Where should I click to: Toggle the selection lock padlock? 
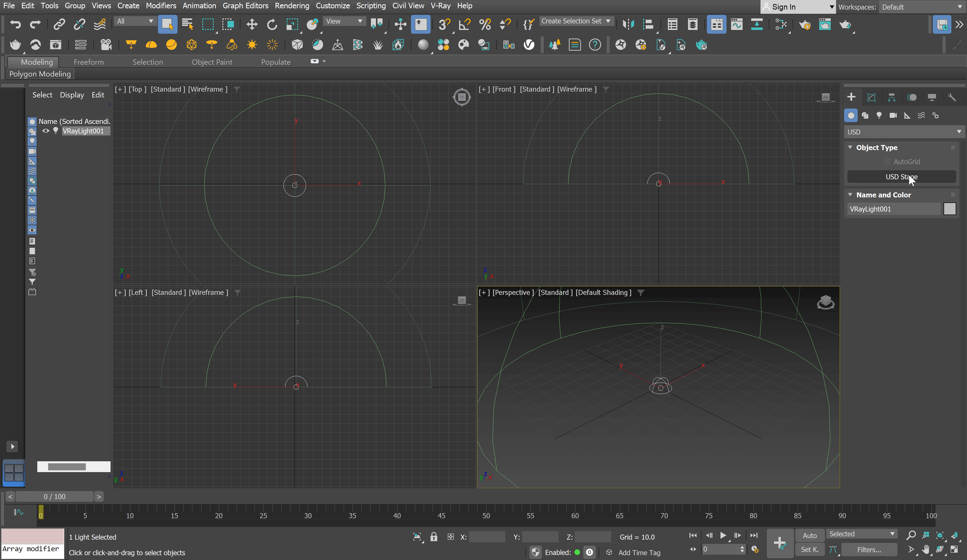pyautogui.click(x=434, y=537)
